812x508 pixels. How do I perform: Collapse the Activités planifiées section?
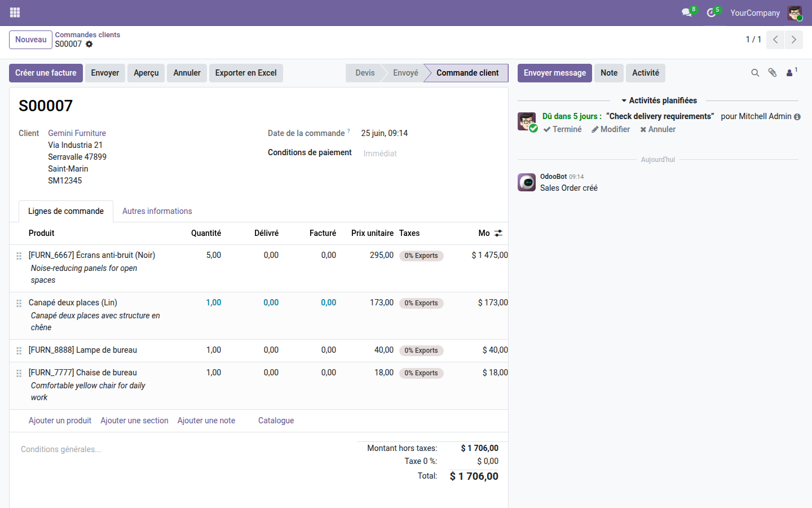click(x=659, y=100)
